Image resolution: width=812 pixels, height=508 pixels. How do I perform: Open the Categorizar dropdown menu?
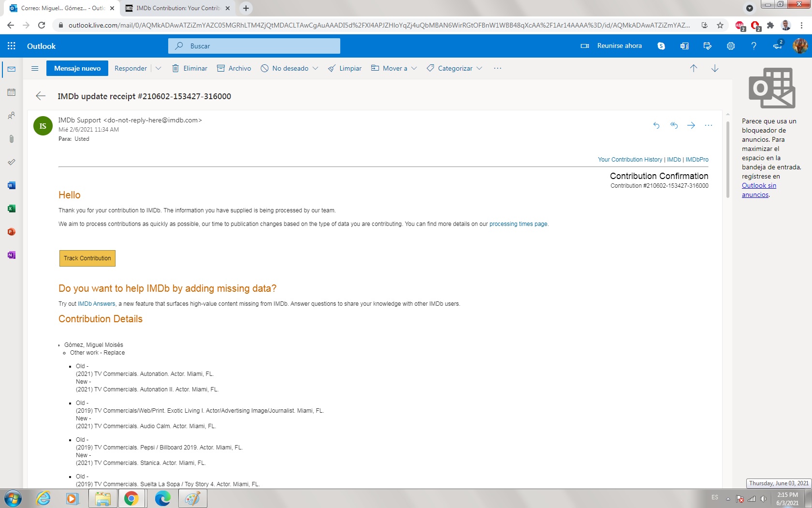pos(479,68)
